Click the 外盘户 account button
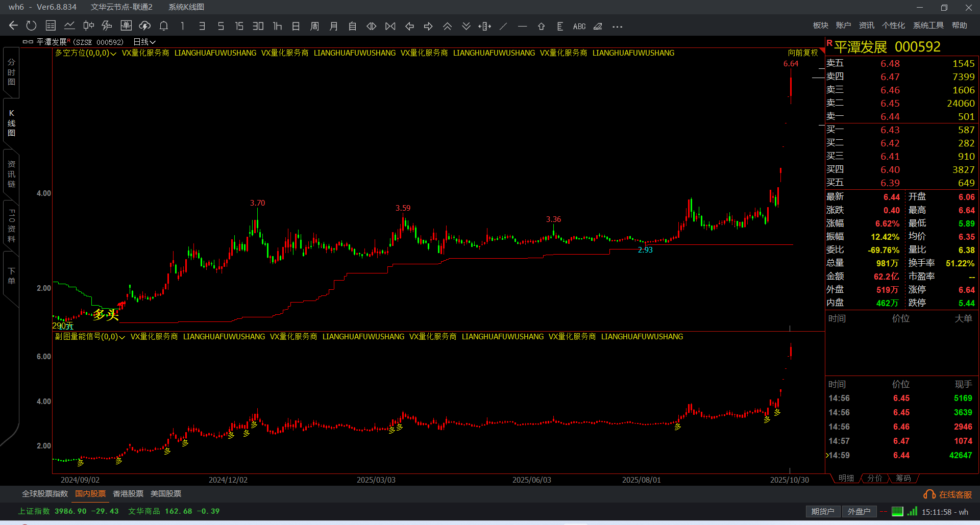This screenshot has height=525, width=980. (859, 512)
